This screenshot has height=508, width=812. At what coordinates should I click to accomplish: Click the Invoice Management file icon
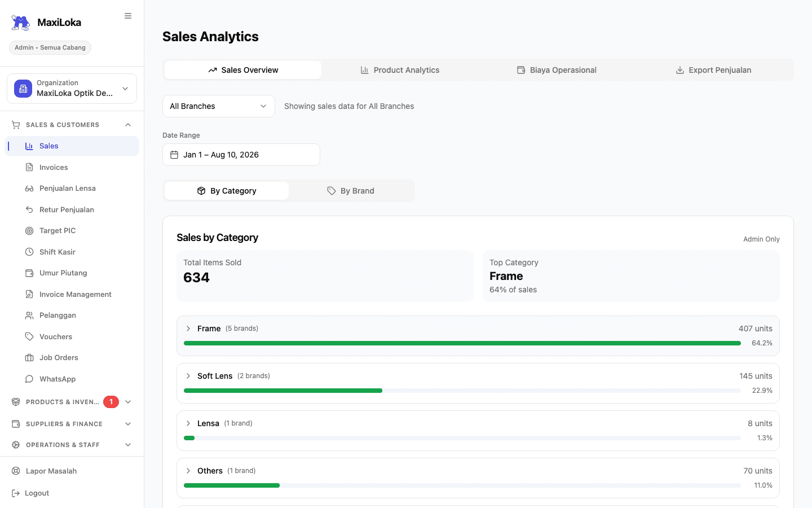[x=29, y=294]
